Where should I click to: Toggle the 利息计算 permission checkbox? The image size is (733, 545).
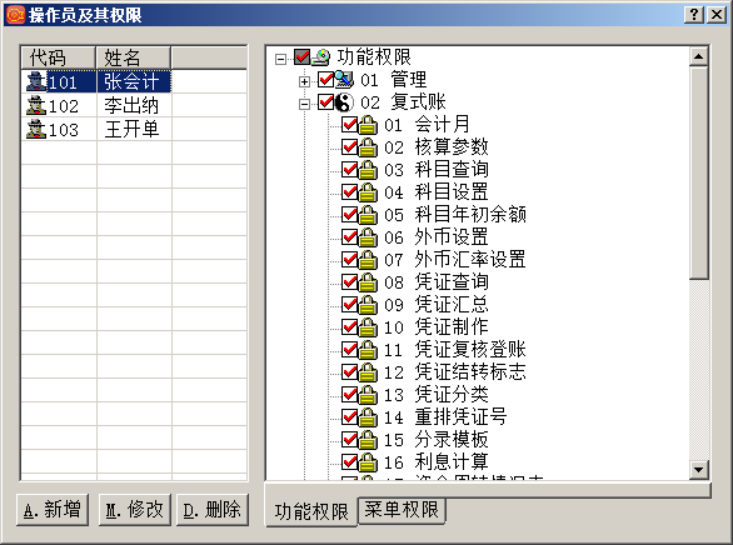pyautogui.click(x=350, y=462)
